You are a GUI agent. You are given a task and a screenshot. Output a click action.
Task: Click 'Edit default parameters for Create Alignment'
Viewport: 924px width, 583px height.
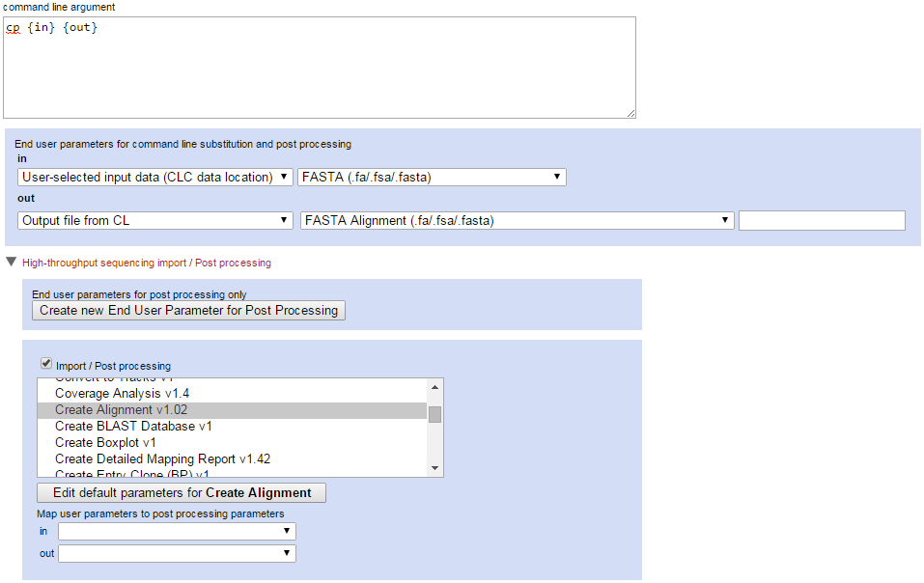[181, 492]
